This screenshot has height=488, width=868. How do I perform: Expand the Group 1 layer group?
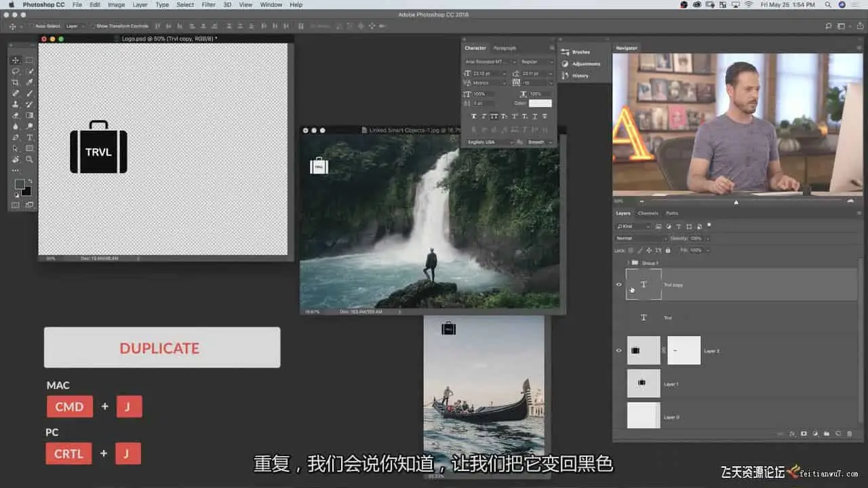tap(628, 262)
